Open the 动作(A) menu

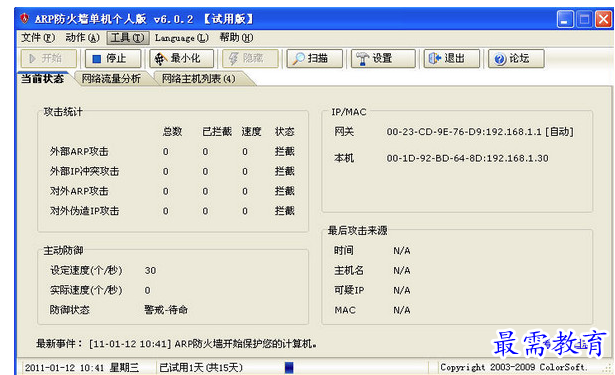tap(82, 38)
